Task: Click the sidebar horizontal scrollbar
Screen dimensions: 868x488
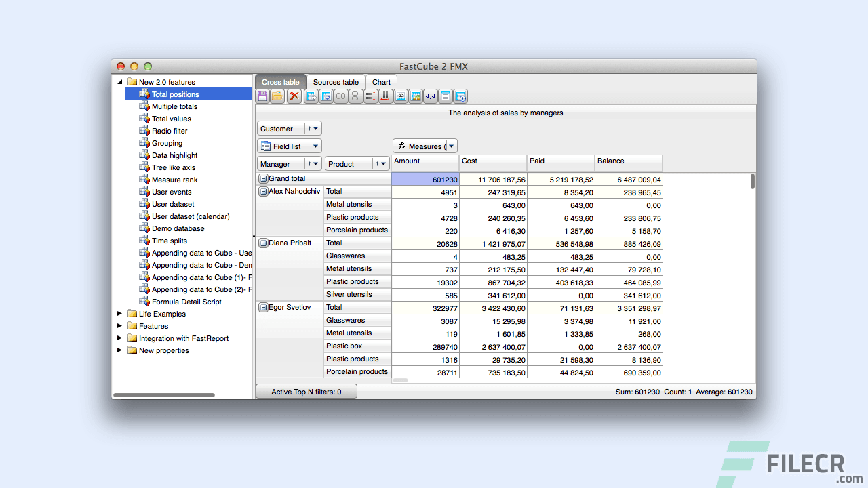Action: point(164,394)
